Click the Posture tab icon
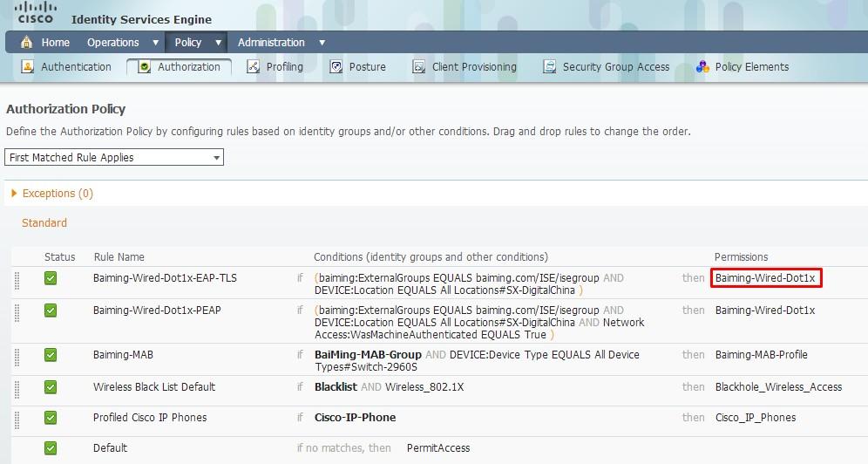Viewport: 868px width, 464px height. click(336, 67)
